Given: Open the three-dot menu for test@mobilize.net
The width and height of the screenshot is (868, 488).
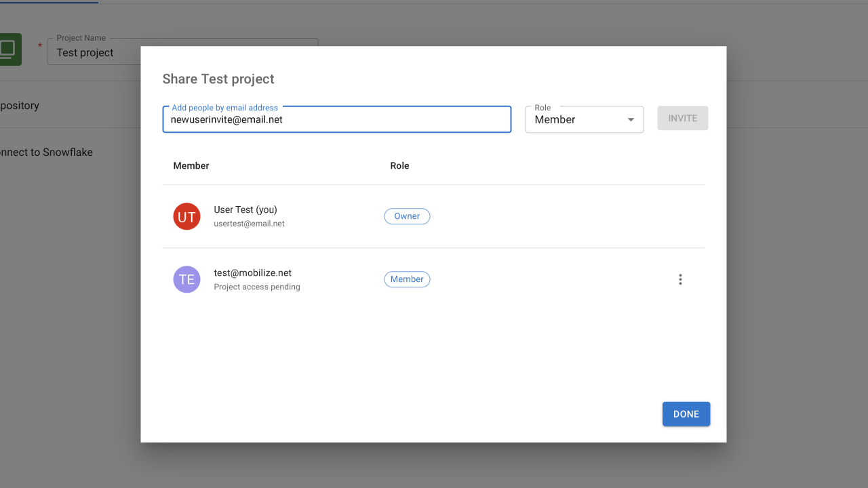Looking at the screenshot, I should [x=680, y=279].
